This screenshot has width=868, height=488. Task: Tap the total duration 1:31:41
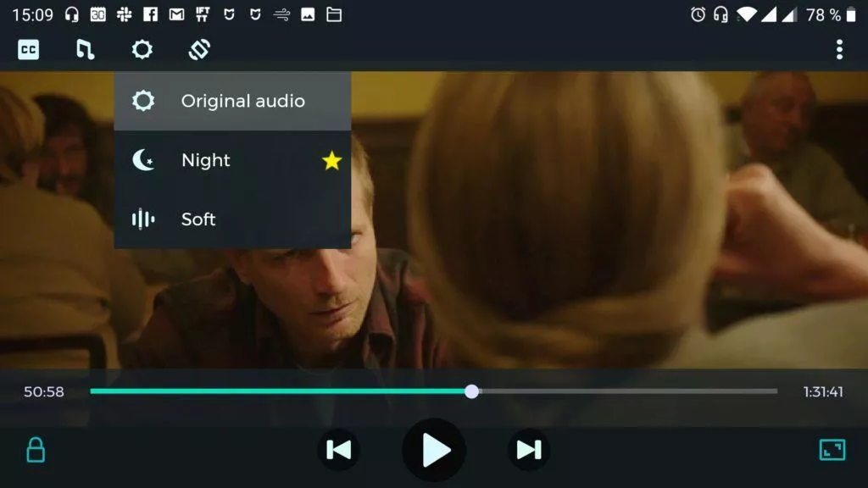[823, 391]
